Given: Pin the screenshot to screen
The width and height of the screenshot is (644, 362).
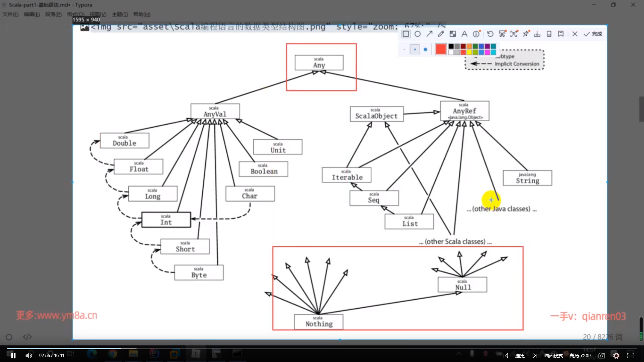Looking at the screenshot, I should (x=526, y=34).
